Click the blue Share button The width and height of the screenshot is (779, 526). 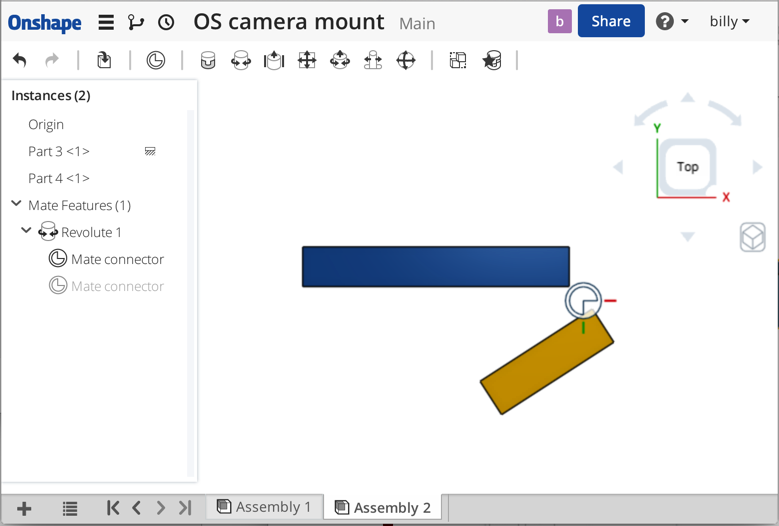coord(611,21)
